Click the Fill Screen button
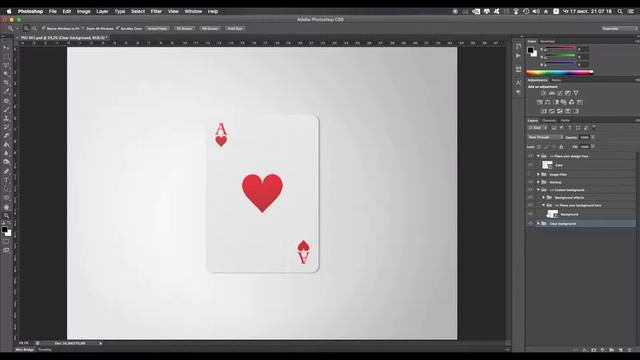Viewport: 640px width, 360px height. point(210,29)
